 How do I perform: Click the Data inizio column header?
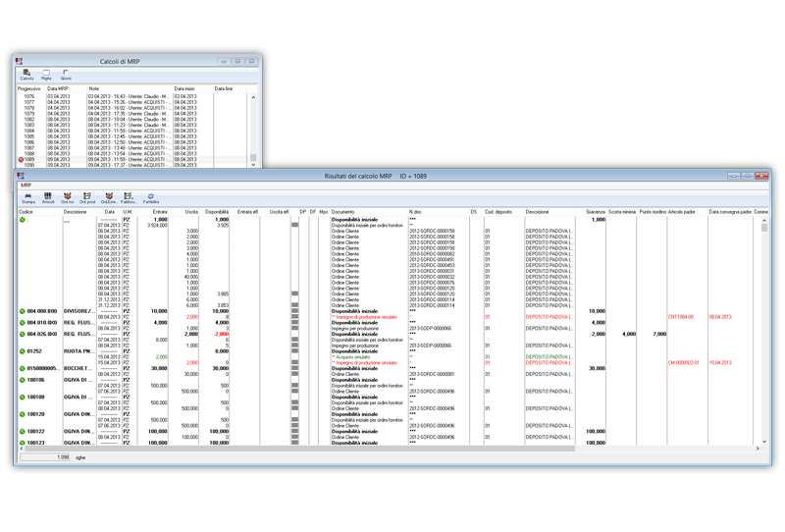(184, 88)
